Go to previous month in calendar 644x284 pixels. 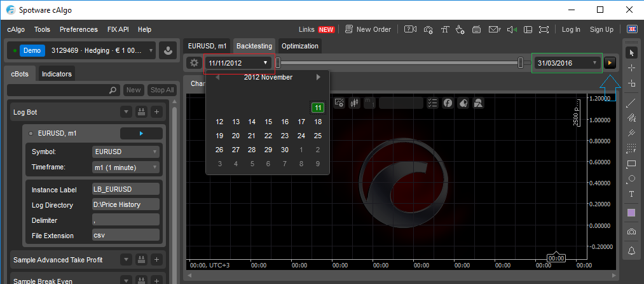tap(217, 78)
